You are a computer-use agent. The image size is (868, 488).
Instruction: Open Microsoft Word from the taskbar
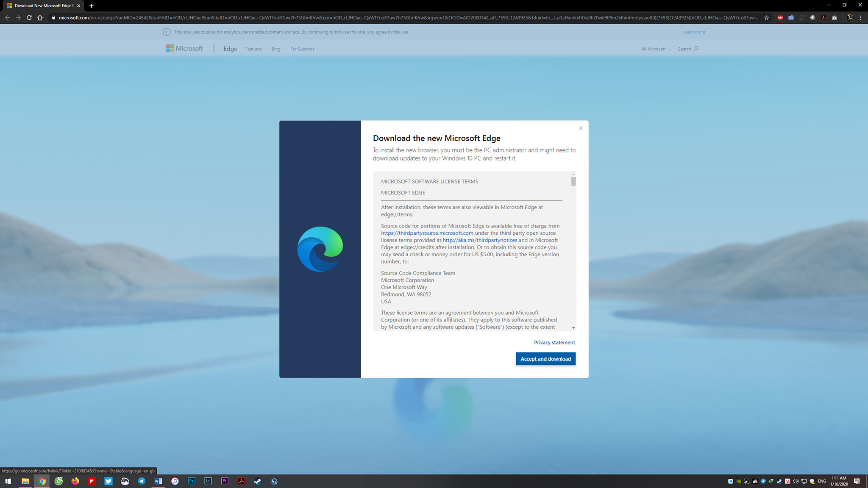(x=158, y=481)
